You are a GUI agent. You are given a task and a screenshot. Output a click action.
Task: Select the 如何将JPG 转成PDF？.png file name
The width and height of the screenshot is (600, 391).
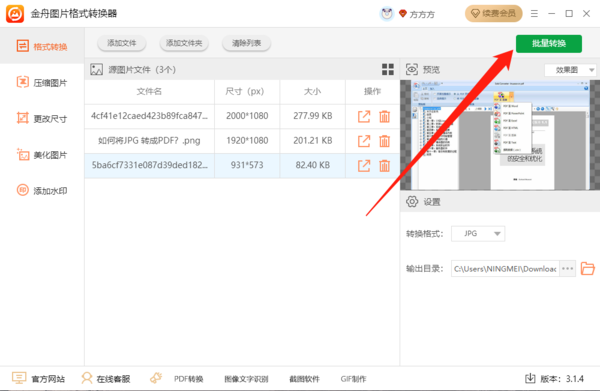(149, 140)
